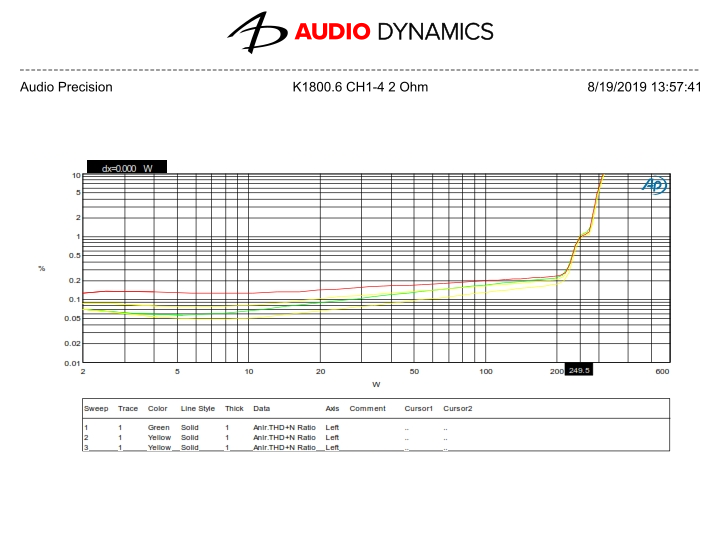720x540 pixels.
Task: Click the Cursor2 column header
Action: (457, 408)
